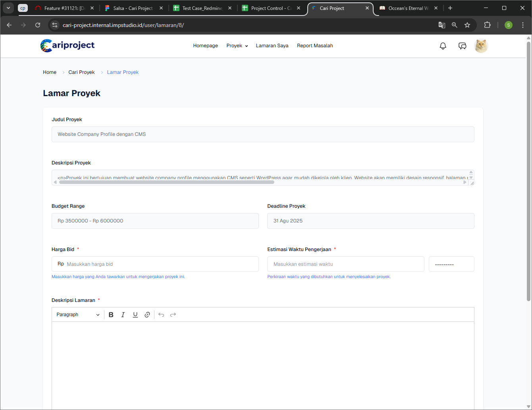Click the Harga Bid input field

[x=161, y=264]
